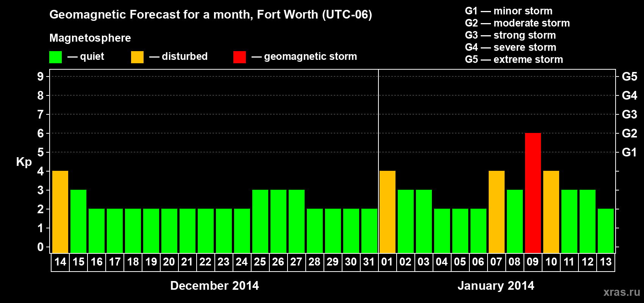The image size is (644, 303).
Task: Click the G3 label on right axis
Action: (x=630, y=114)
